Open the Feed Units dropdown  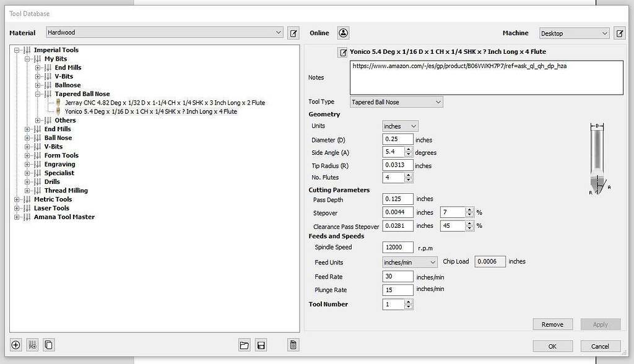pos(410,262)
